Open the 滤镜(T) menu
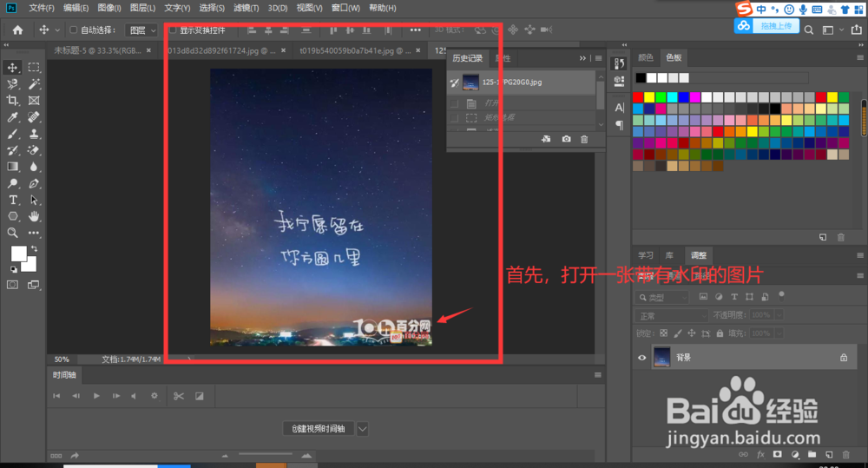The width and height of the screenshot is (868, 468). pyautogui.click(x=246, y=8)
